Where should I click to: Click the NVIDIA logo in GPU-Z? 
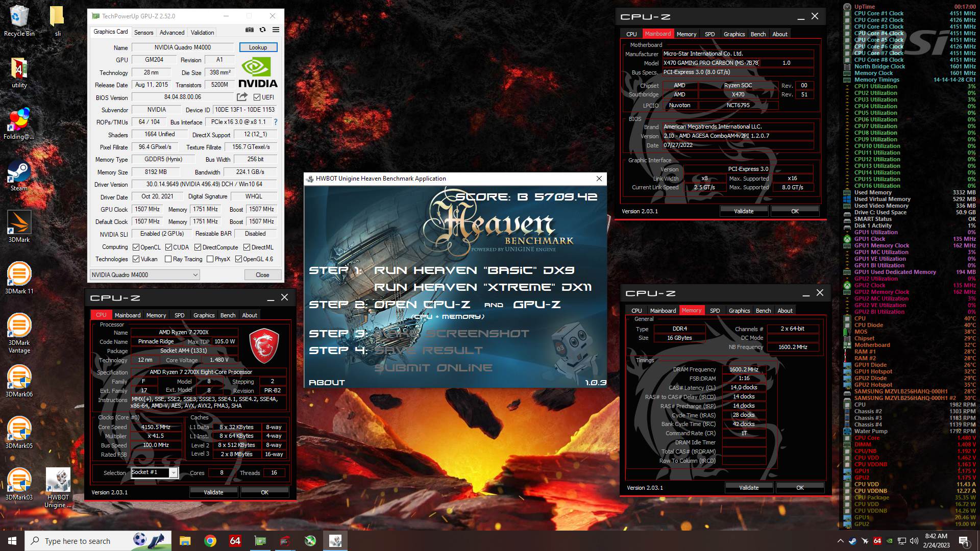(258, 73)
